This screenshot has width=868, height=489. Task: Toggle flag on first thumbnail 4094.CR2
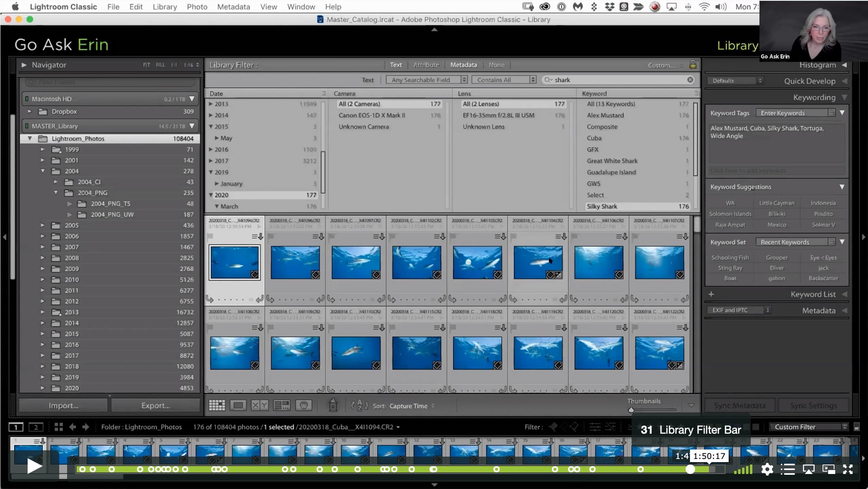tap(210, 236)
